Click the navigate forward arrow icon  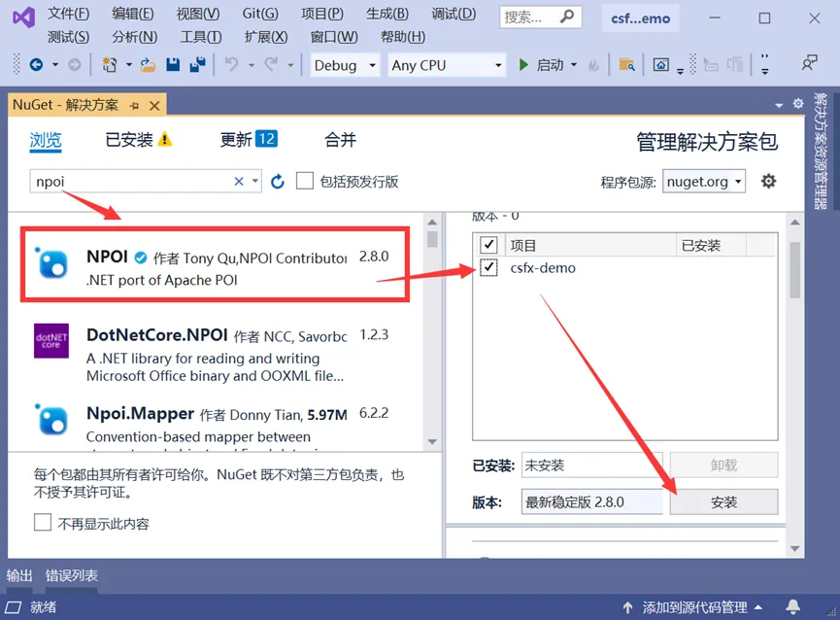75,65
